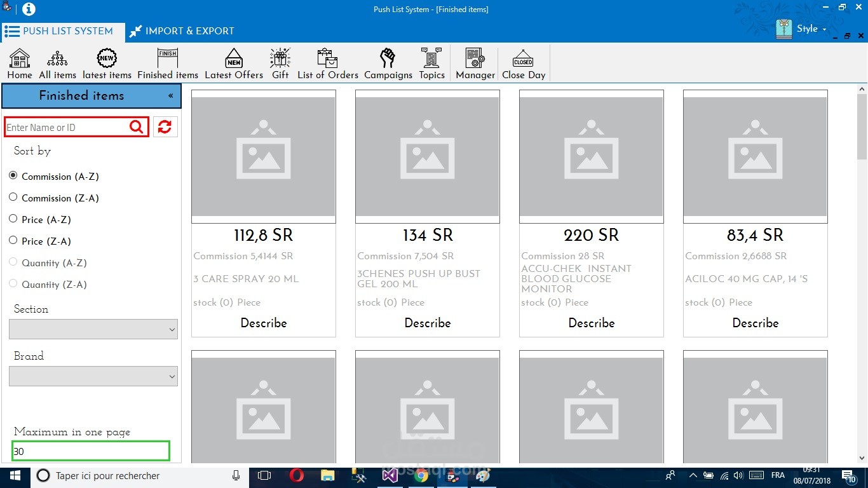
Task: Click the 3 CARE SPRAY product image
Action: (264, 156)
